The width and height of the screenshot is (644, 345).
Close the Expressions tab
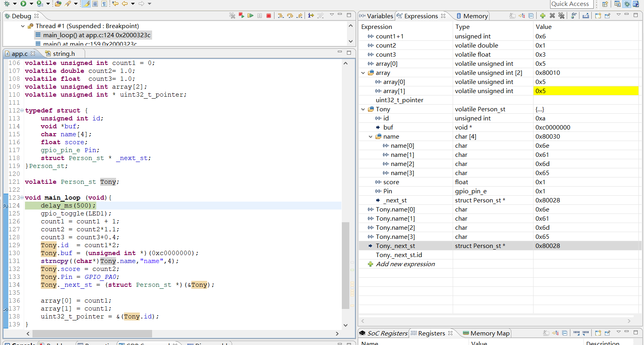(x=443, y=16)
